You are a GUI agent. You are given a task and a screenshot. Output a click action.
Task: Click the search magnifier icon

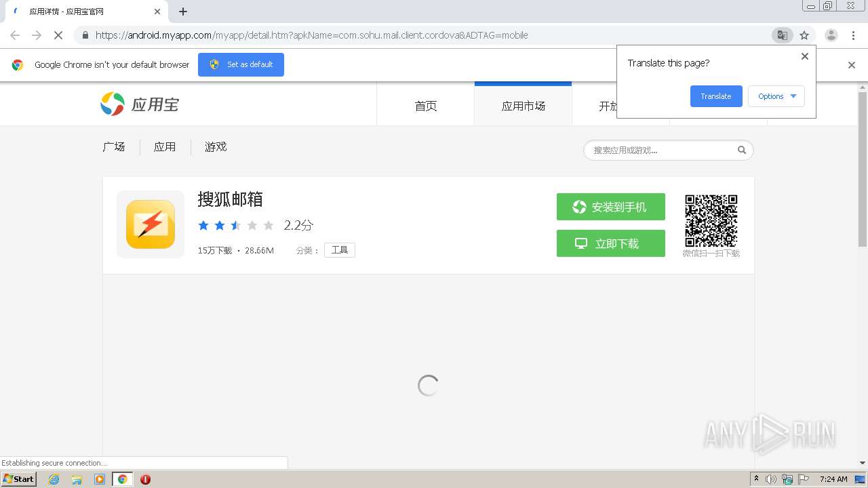pos(742,150)
